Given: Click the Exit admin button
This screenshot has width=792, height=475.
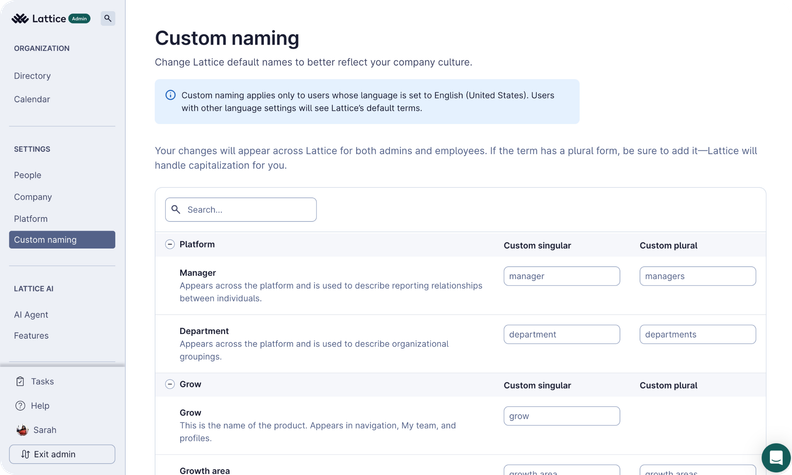Looking at the screenshot, I should pyautogui.click(x=62, y=454).
